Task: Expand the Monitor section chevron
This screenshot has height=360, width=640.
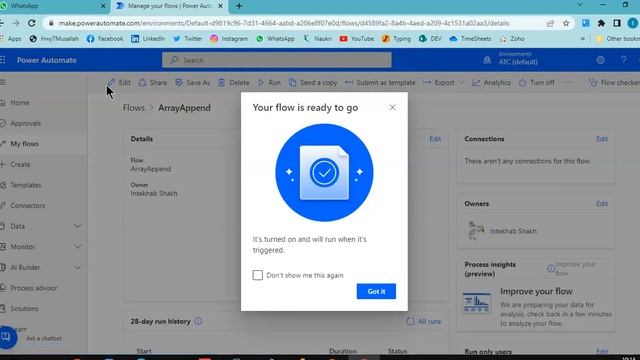Action: (77, 247)
